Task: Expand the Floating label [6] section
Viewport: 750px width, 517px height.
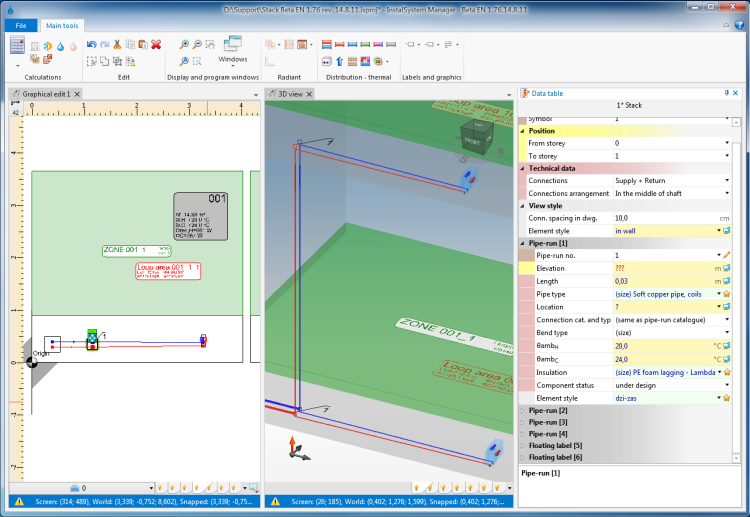Action: click(522, 457)
